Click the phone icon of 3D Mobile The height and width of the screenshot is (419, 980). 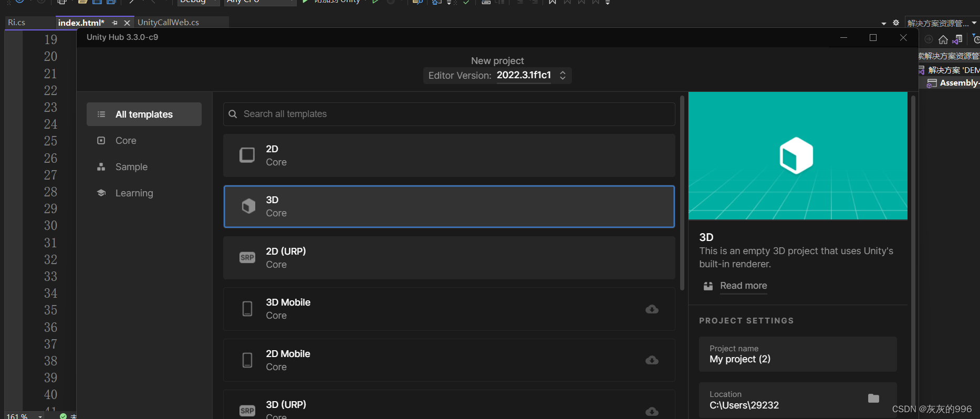click(247, 309)
